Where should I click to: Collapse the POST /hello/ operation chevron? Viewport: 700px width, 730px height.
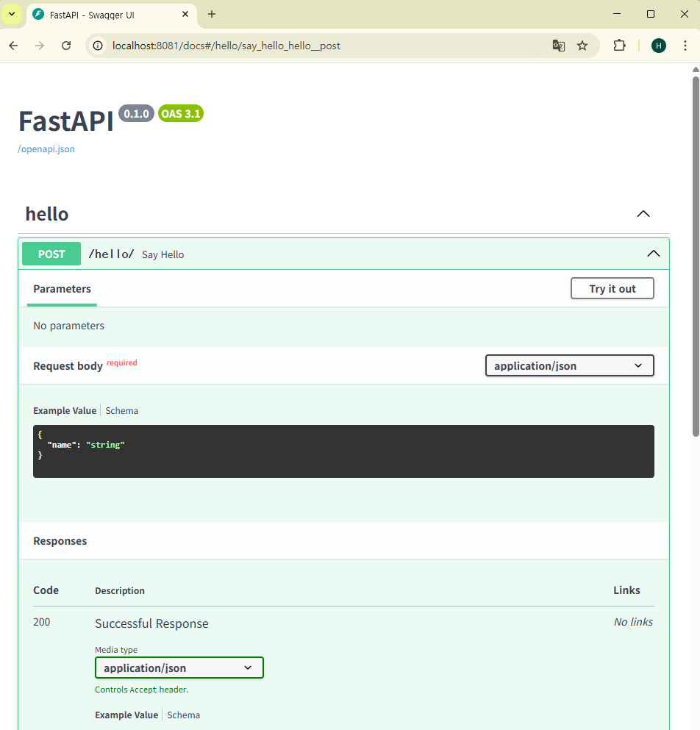(x=654, y=254)
